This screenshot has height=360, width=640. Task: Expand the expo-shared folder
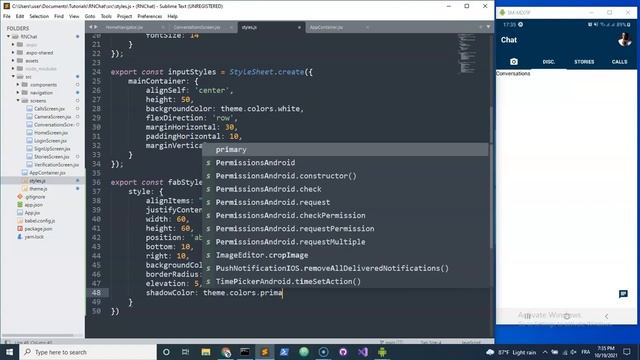[x=13, y=52]
